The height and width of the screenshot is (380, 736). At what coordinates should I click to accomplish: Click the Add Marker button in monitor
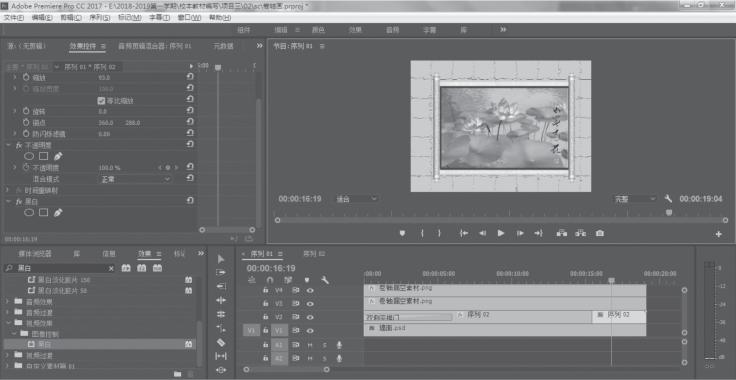tap(402, 233)
